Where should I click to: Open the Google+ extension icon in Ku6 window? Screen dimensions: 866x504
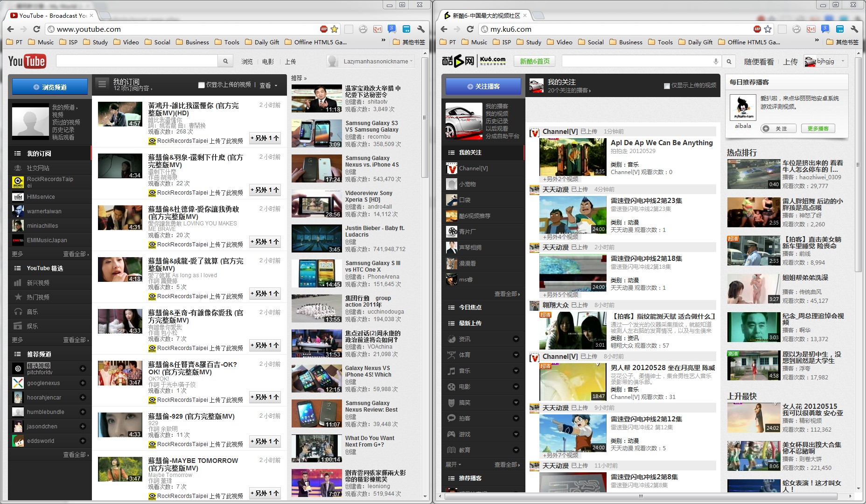tap(811, 29)
